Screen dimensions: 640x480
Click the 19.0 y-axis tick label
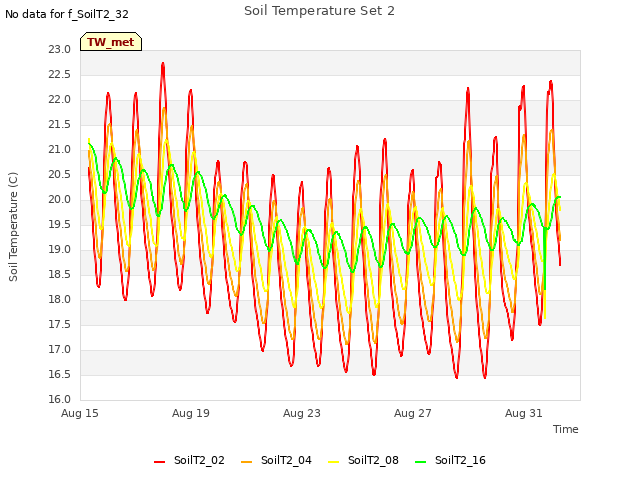[x=60, y=249]
